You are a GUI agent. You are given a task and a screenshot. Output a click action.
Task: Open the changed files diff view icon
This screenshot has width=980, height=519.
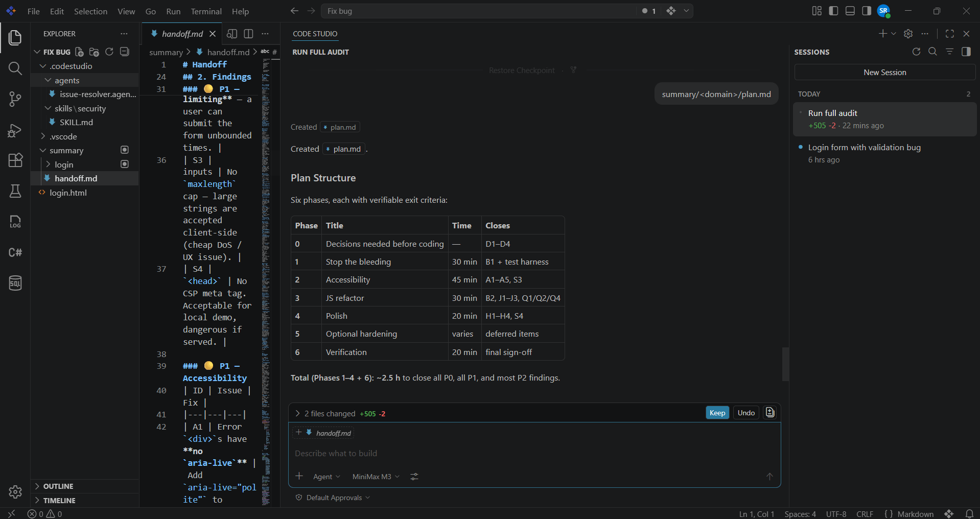770,412
